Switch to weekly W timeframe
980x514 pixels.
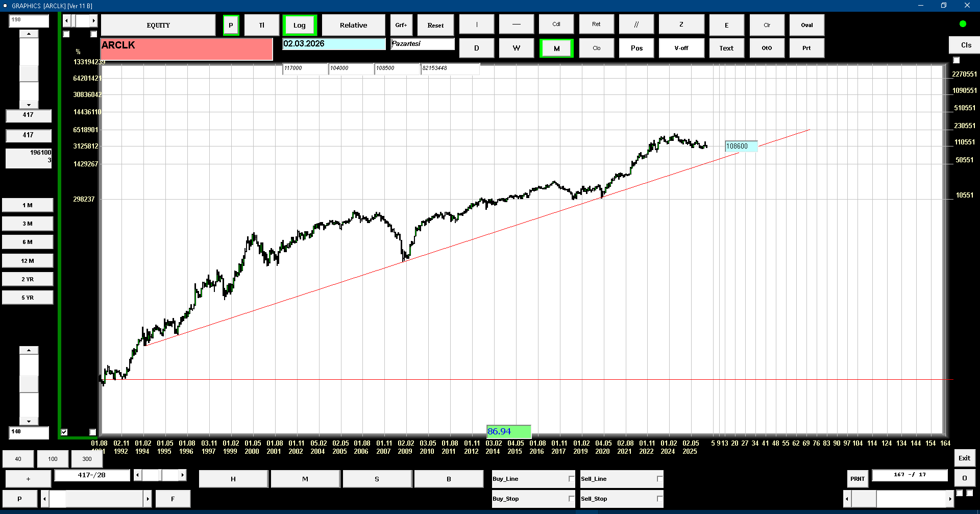516,48
